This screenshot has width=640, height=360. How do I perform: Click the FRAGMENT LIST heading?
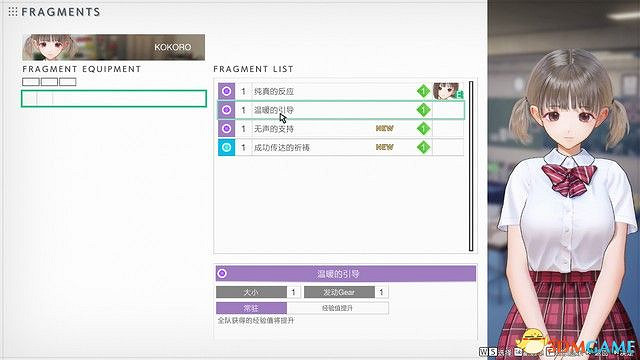(253, 69)
